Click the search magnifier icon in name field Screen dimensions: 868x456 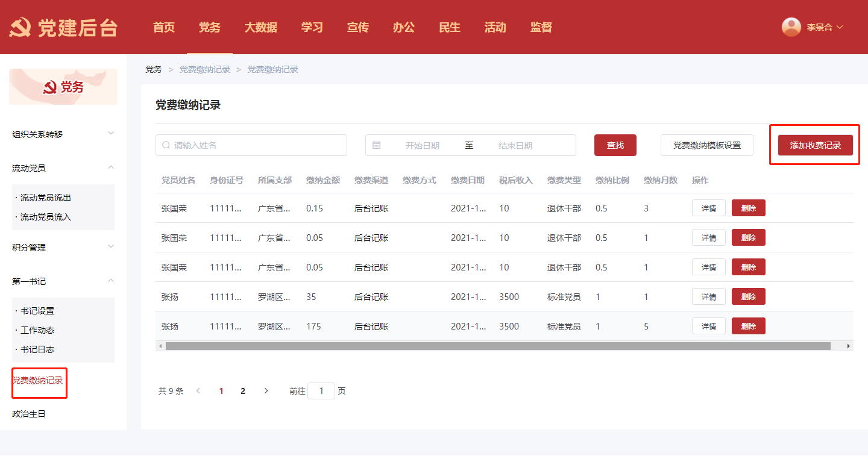pyautogui.click(x=166, y=145)
